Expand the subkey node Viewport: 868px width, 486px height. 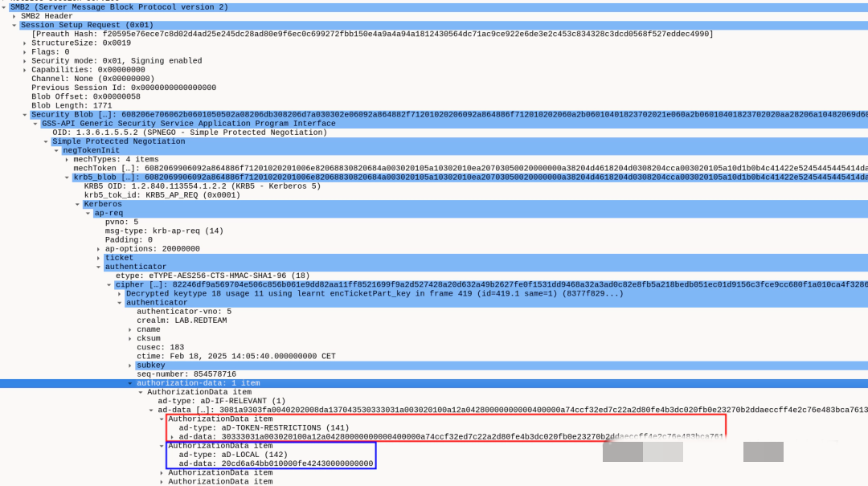click(x=130, y=366)
